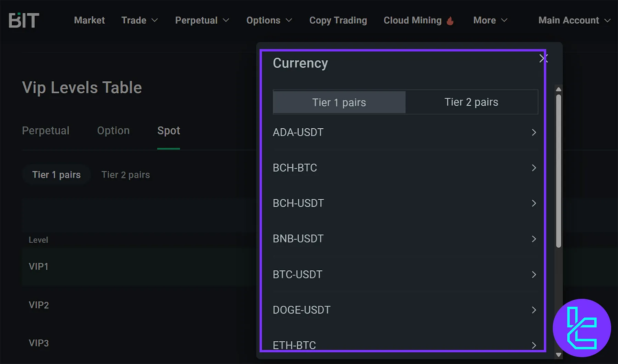
Task: Select the DOGE-USDT pair
Action: click(405, 310)
